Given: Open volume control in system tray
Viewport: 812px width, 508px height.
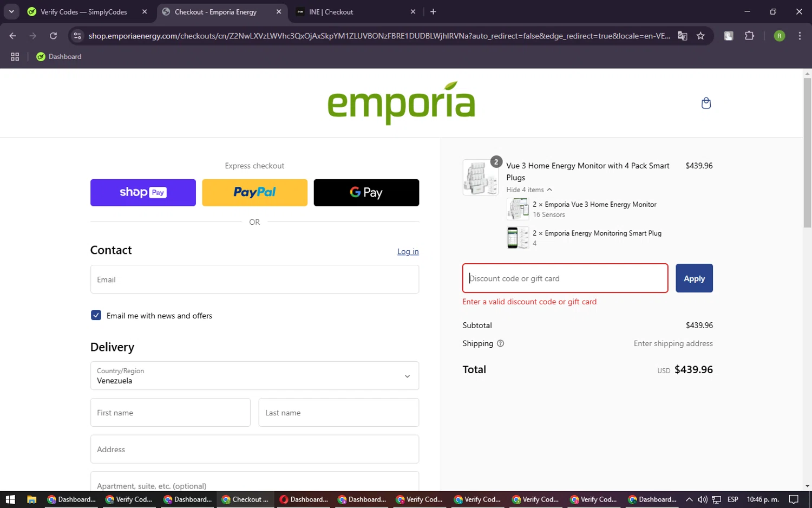Looking at the screenshot, I should pyautogui.click(x=702, y=499).
